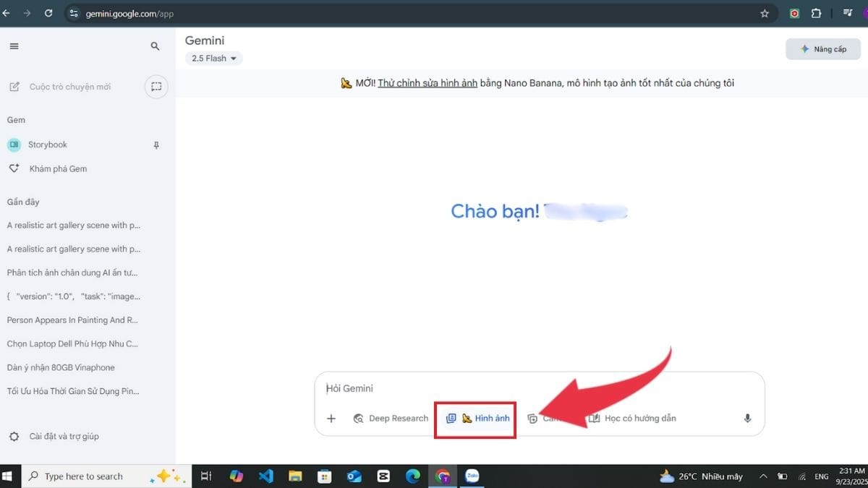This screenshot has height=488, width=868.
Task: Click the microphone voice input icon
Action: [747, 419]
